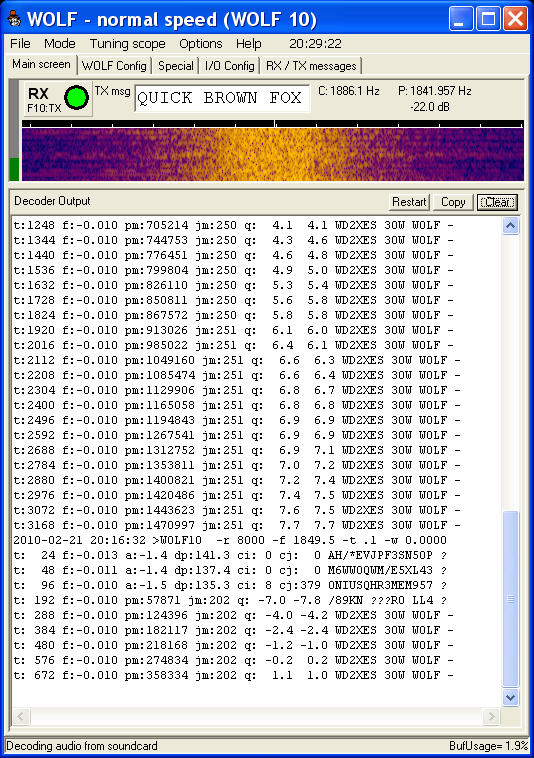534x758 pixels.
Task: Click the vertical scrollbar down arrow
Action: click(x=511, y=697)
